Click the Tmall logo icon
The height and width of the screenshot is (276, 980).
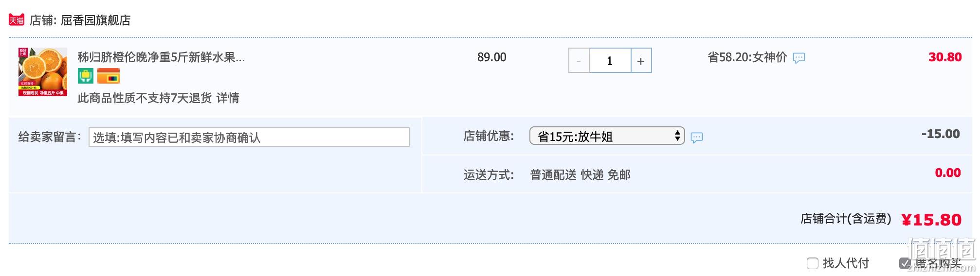[17, 20]
